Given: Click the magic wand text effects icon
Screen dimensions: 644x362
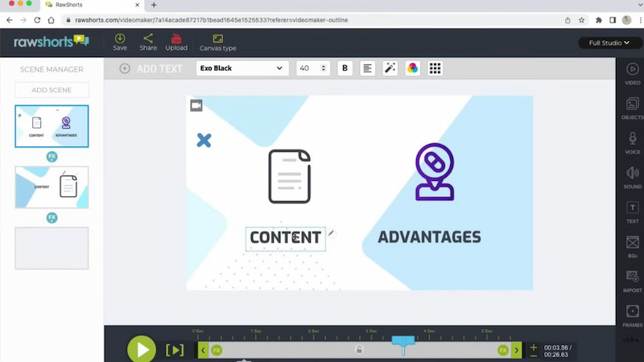Looking at the screenshot, I should (390, 68).
